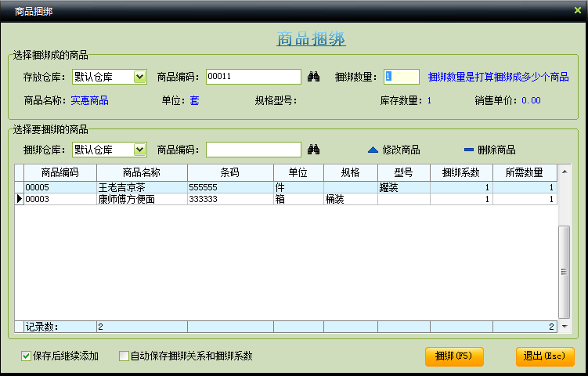Image resolution: width=588 pixels, height=376 pixels.
Task: Click the 规格 column header
Action: (x=351, y=172)
